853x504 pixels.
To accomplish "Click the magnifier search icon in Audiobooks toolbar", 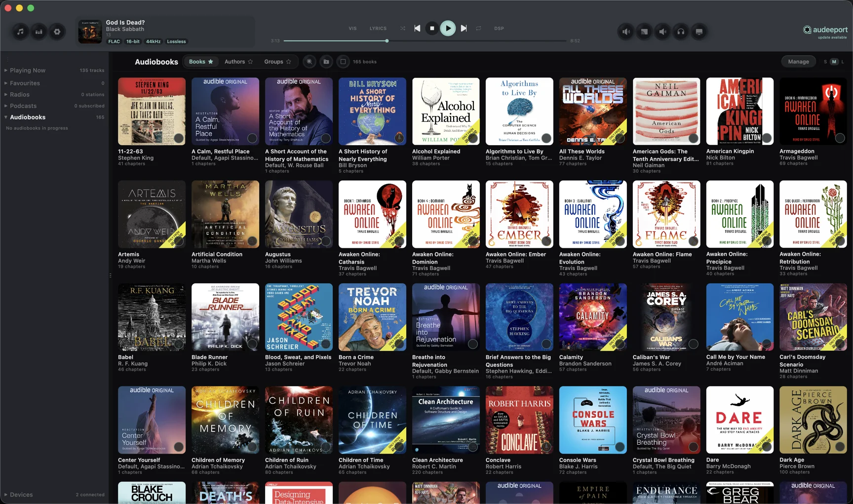I will 310,62.
